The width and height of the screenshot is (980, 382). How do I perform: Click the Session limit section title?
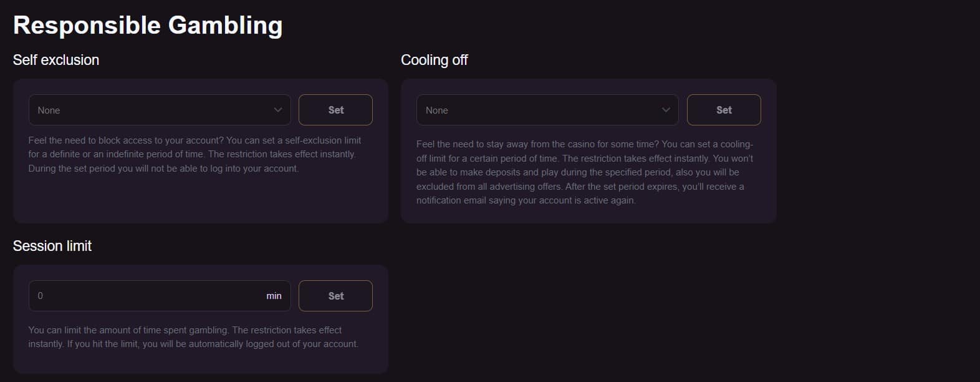pos(52,246)
